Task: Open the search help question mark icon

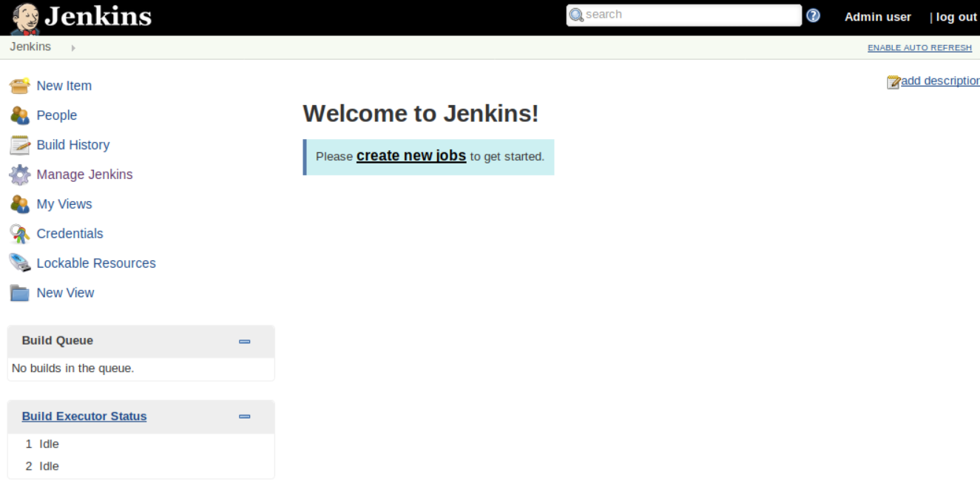Action: point(812,15)
